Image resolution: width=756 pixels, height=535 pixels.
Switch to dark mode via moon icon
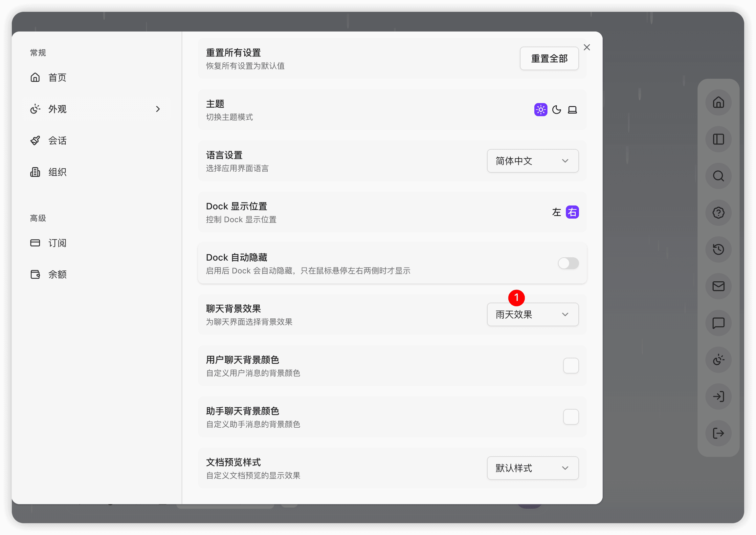(x=557, y=110)
